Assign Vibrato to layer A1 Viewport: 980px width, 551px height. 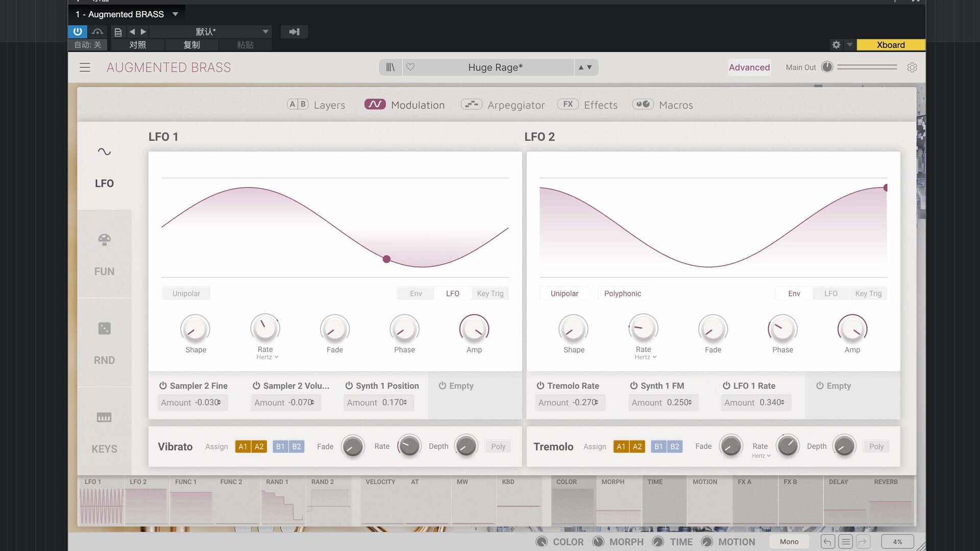(x=243, y=446)
